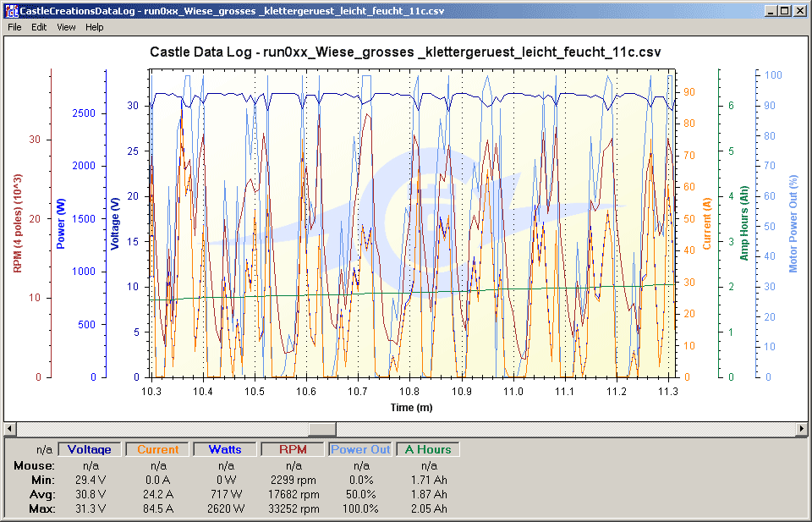Click the average RPM value '17682 rpm'
This screenshot has height=522, width=812.
coord(294,495)
